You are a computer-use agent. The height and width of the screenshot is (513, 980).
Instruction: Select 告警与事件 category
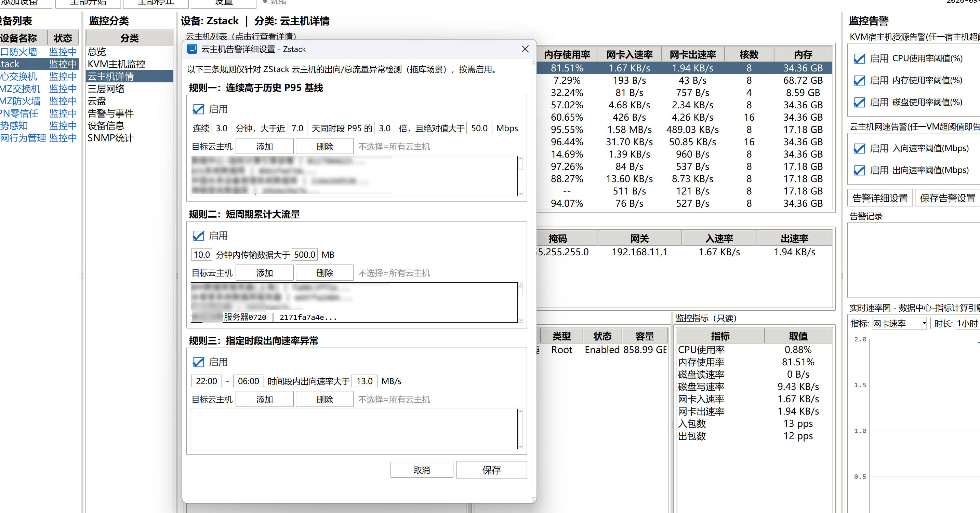129,113
